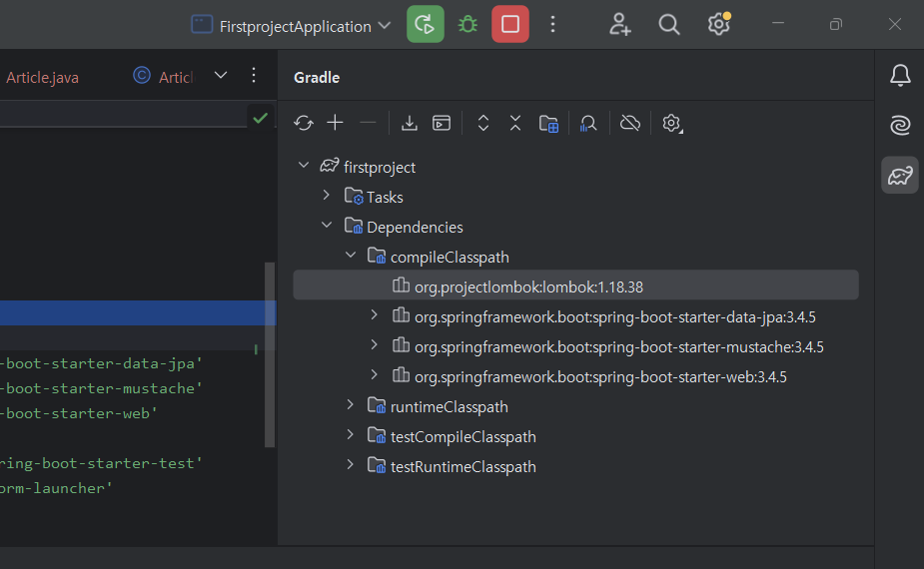Select runtimeClasspath label

pyautogui.click(x=450, y=407)
